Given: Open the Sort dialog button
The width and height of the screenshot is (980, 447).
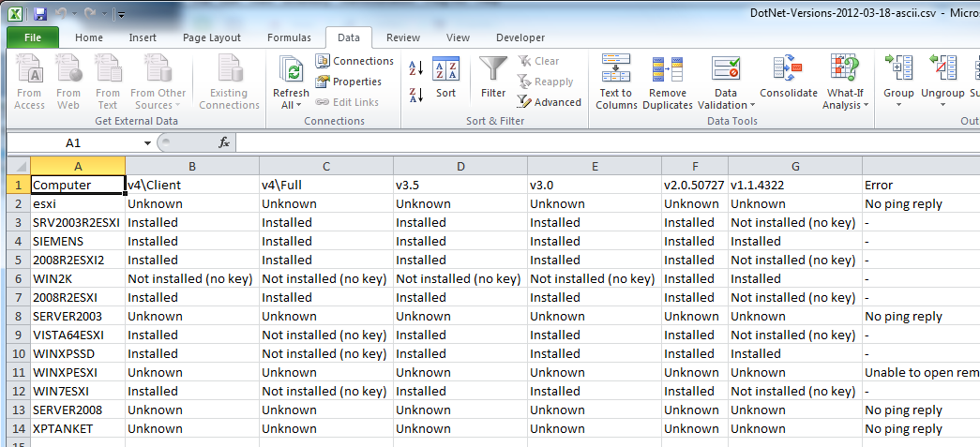Looking at the screenshot, I should coord(445,78).
